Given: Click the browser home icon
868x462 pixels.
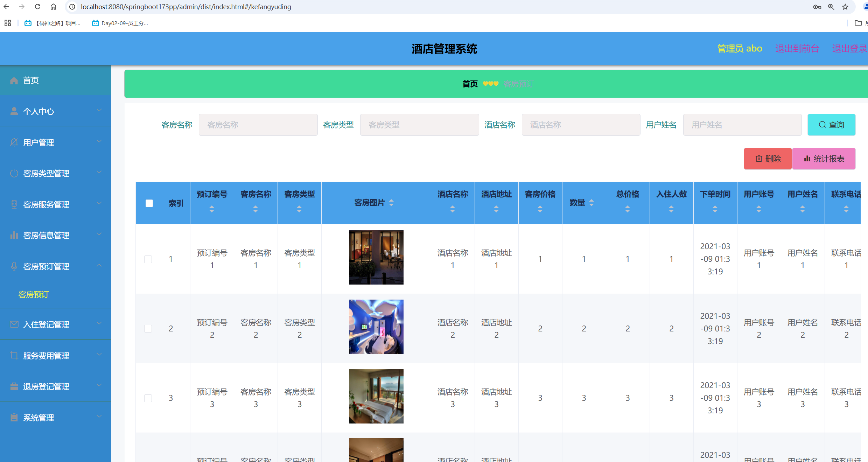Looking at the screenshot, I should [x=53, y=7].
